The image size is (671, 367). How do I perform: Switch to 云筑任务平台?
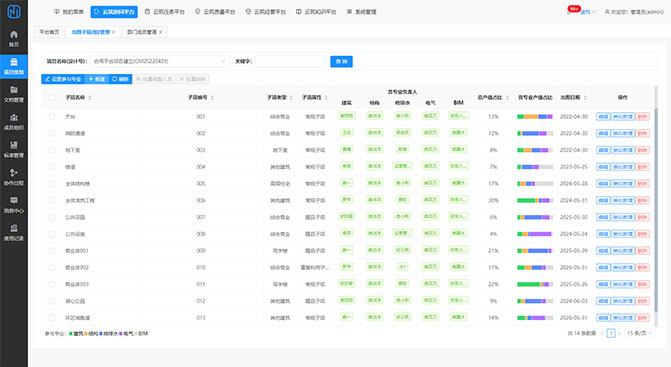164,12
